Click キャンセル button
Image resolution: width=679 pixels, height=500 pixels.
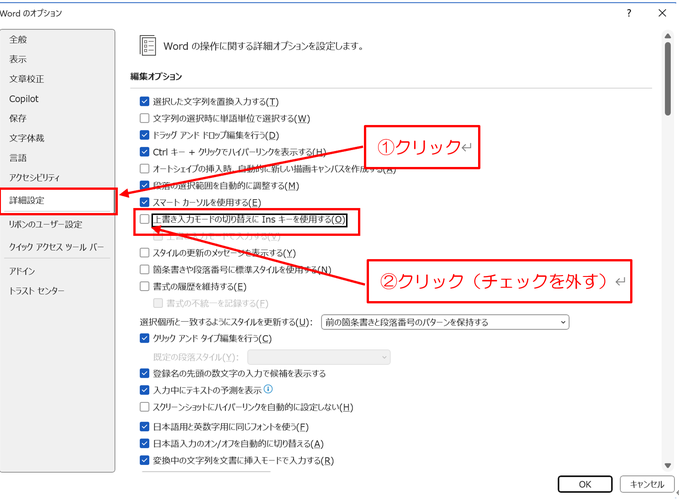point(647,484)
